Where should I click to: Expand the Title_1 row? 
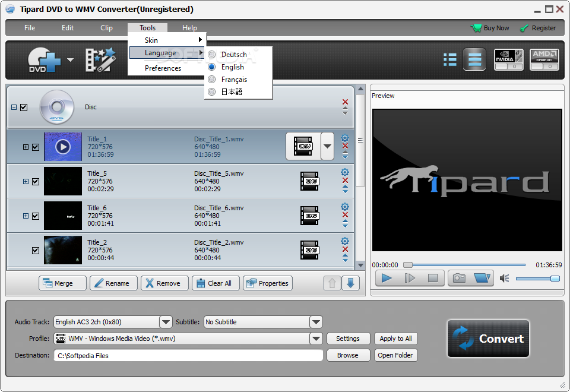point(26,147)
